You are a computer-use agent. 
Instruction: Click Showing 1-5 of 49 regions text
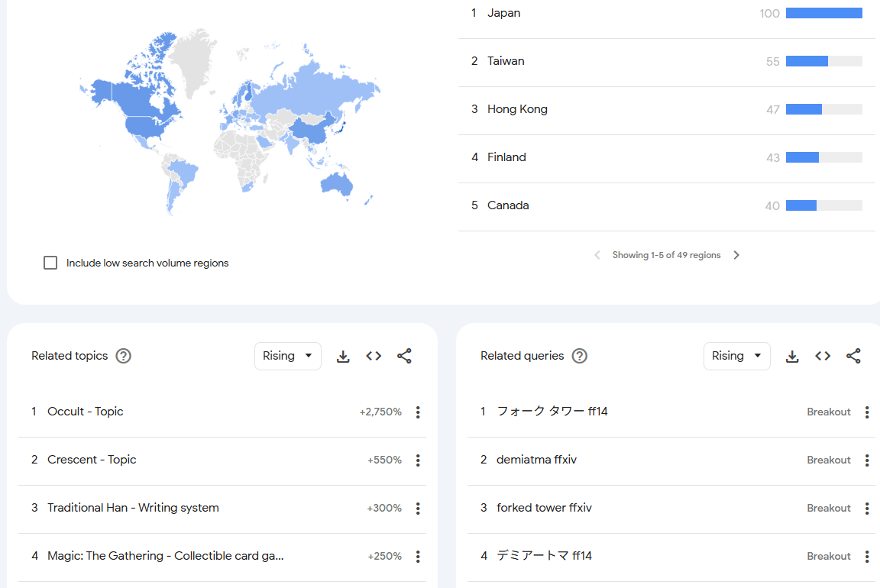tap(666, 255)
